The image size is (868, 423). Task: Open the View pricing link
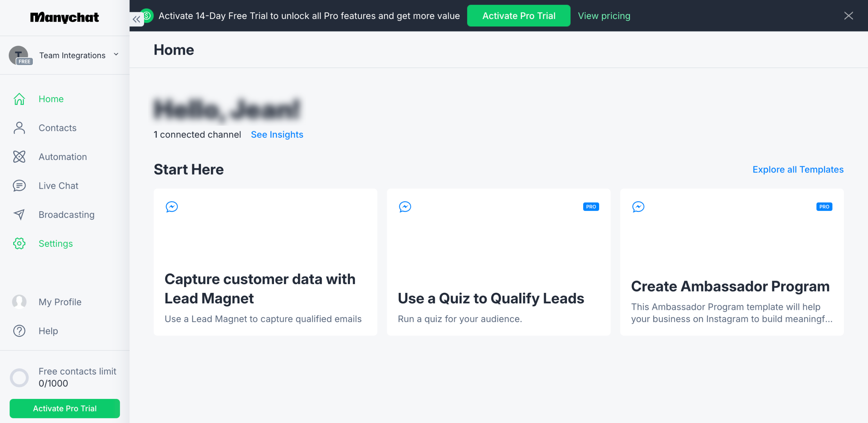point(604,16)
